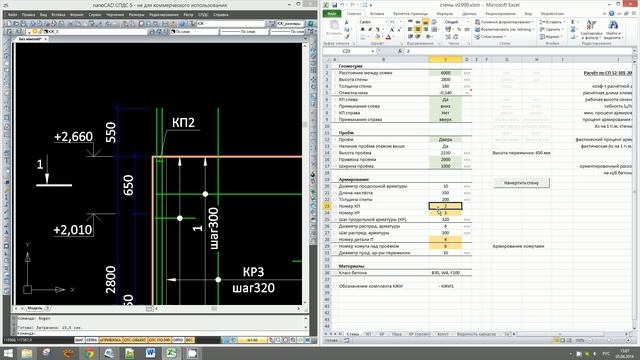640x360 pixels.
Task: Click the fx insert function icon
Action: click(x=399, y=51)
